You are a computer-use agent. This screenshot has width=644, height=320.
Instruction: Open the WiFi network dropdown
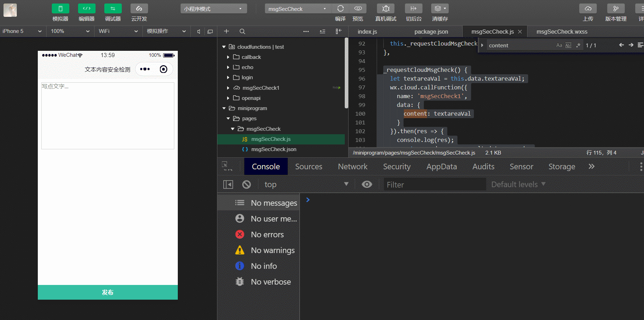pyautogui.click(x=118, y=31)
